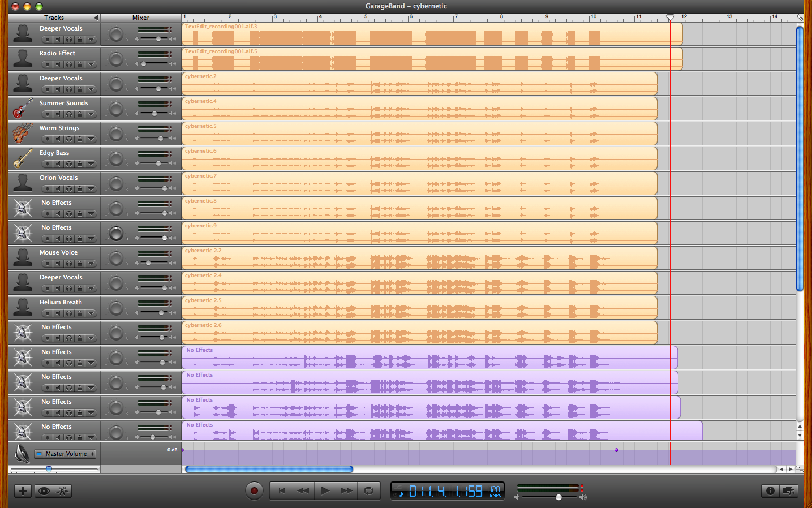Solo the Warm Strings track
Viewport: 812px width, 508px height.
(x=69, y=139)
